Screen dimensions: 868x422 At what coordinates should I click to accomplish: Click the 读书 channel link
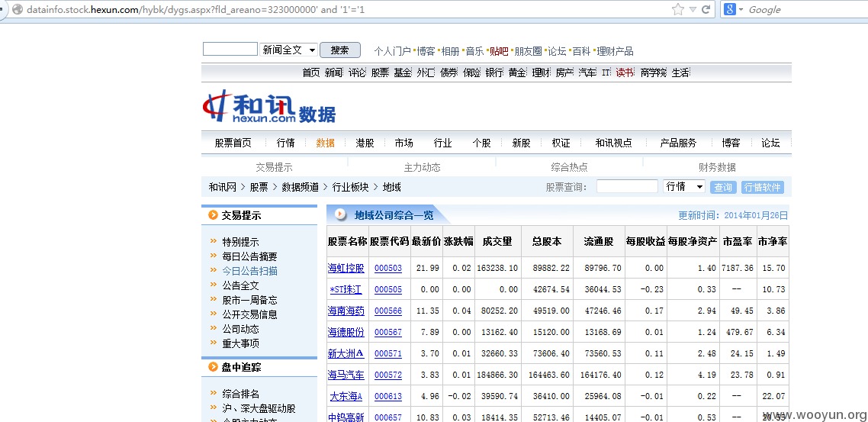pyautogui.click(x=625, y=72)
